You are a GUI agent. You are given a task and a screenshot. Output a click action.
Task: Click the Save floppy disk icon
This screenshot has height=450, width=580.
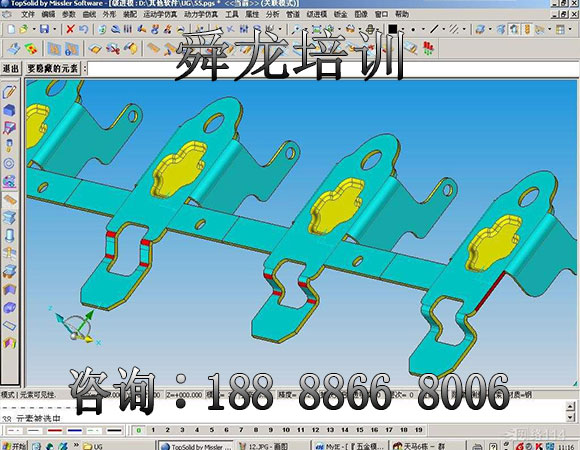pyautogui.click(x=44, y=29)
